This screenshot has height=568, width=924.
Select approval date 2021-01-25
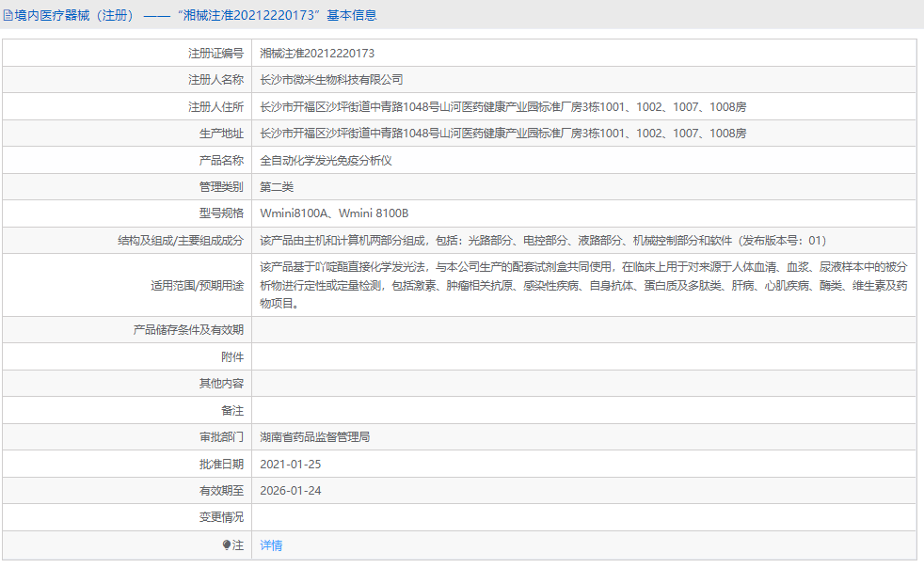[291, 465]
